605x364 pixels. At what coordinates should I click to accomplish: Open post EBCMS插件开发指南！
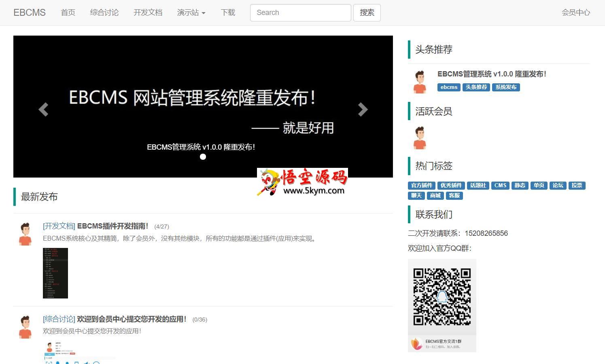(x=113, y=226)
